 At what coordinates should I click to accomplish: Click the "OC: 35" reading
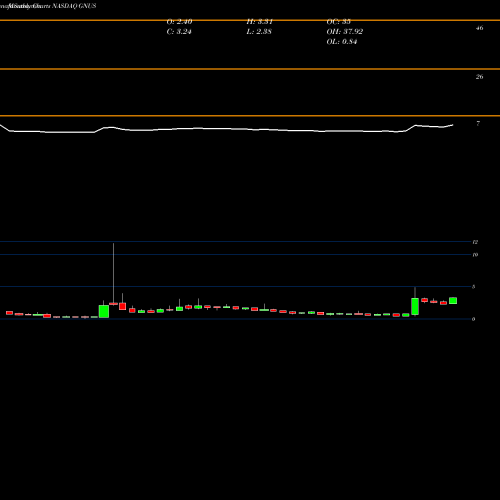pos(339,22)
